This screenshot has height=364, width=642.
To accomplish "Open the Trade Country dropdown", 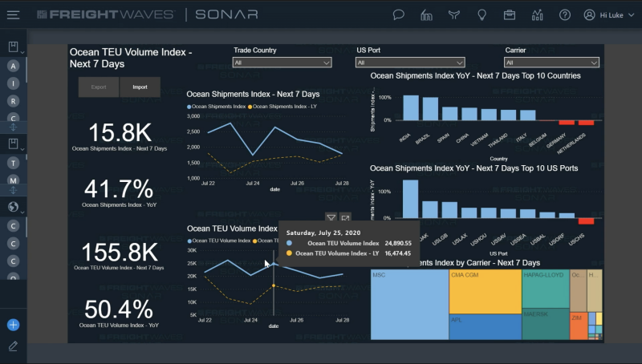I will [282, 63].
